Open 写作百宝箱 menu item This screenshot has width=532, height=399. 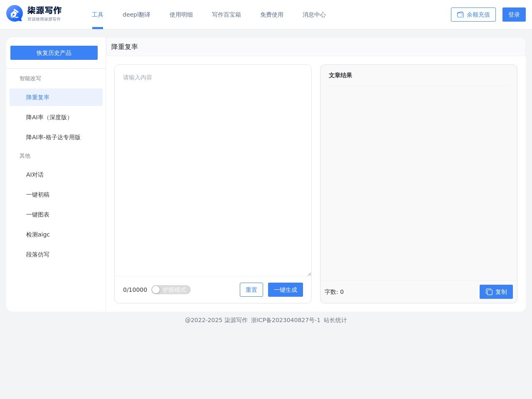click(x=227, y=15)
